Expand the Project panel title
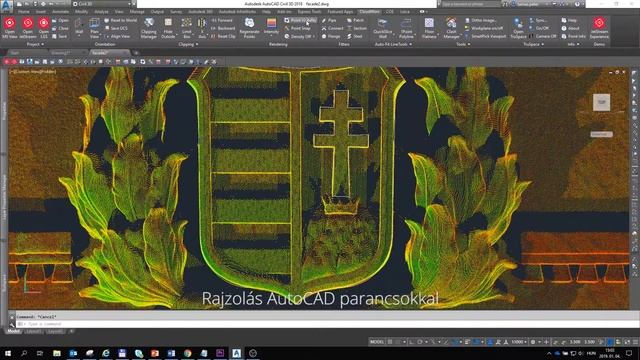 pyautogui.click(x=35, y=44)
